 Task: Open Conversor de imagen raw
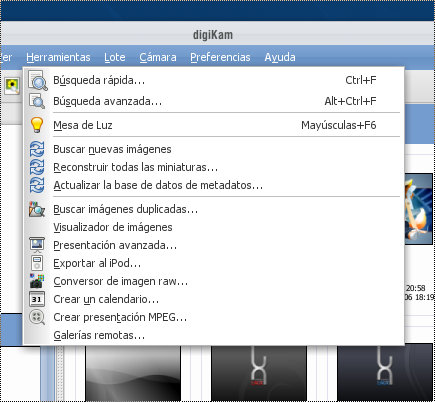pos(213,281)
